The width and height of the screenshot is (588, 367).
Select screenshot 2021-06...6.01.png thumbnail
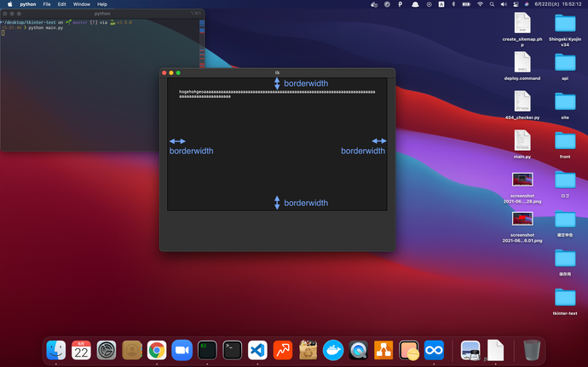[x=522, y=219]
